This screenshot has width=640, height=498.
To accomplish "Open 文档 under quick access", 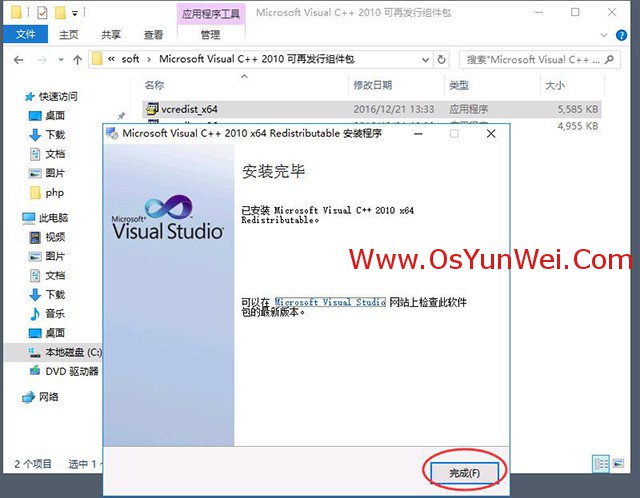I will click(55, 154).
